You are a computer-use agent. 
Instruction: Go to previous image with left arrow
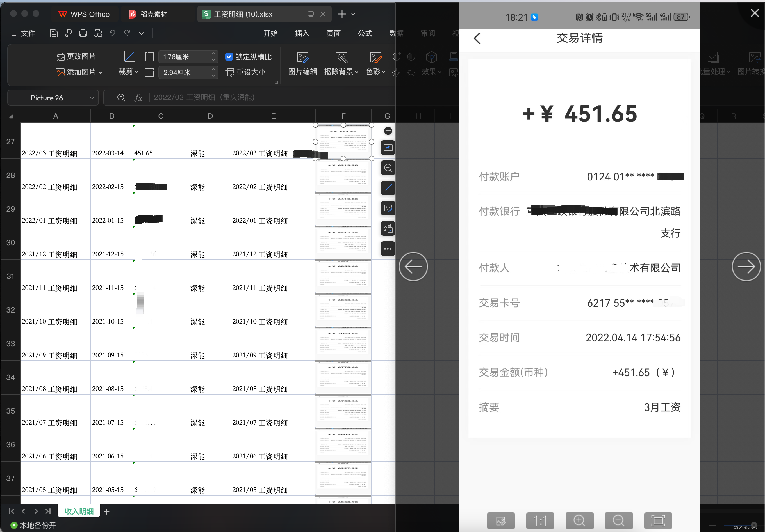click(x=413, y=267)
